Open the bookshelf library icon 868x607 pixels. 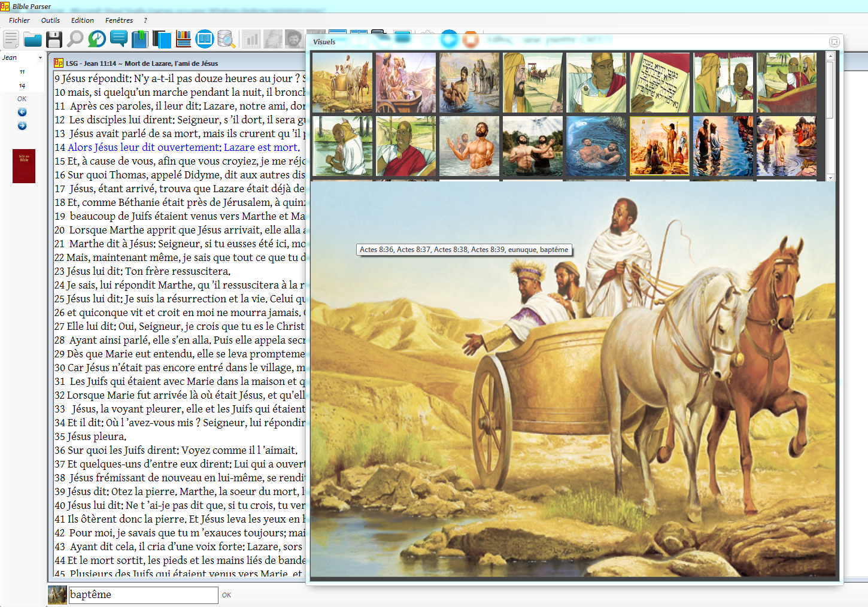coord(184,40)
